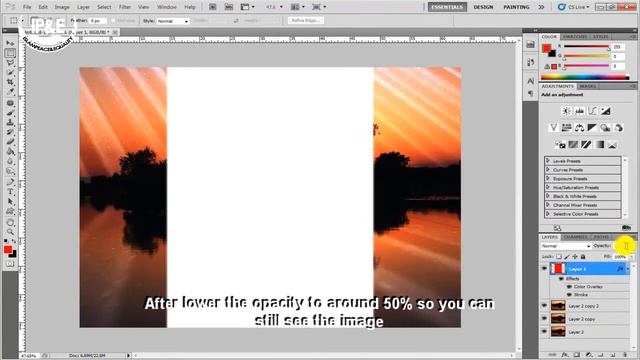
Task: Select the Move tool
Action: click(x=10, y=43)
